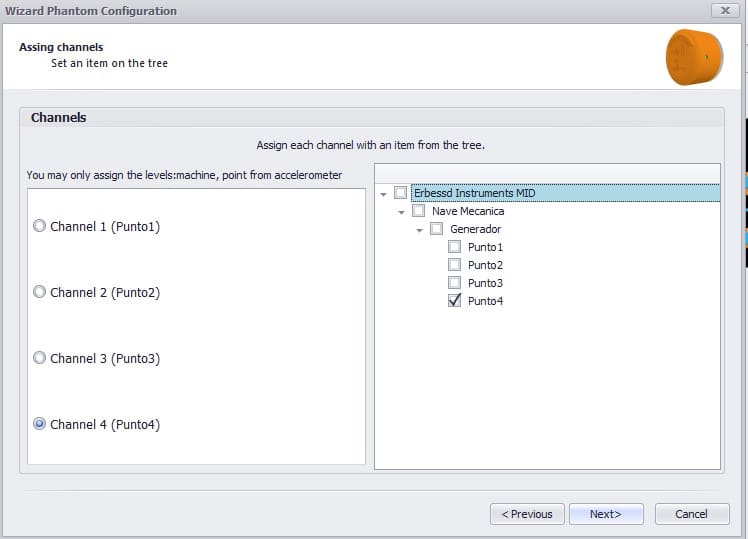Screen dimensions: 748x539
Task: Go to Next wizard step
Action: click(x=606, y=514)
